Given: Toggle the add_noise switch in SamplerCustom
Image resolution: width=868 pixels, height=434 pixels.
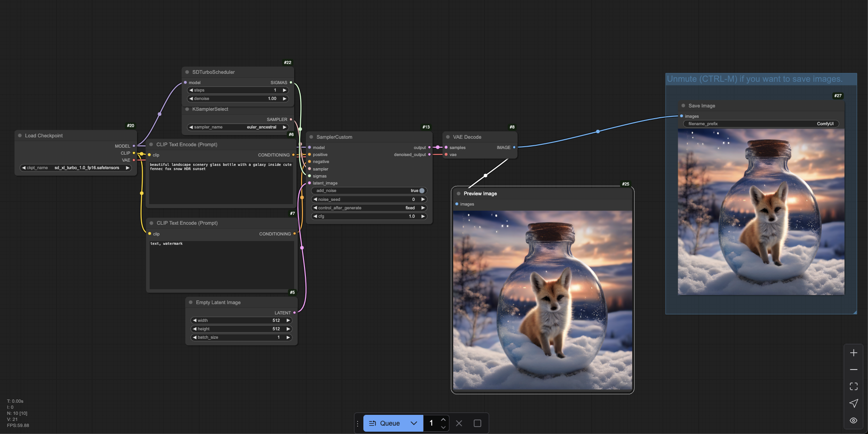Looking at the screenshot, I should tap(421, 191).
